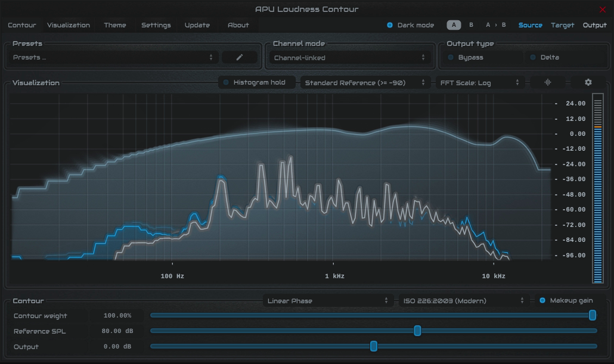Screen dimensions: 614x364
Task: Click Reference SPL value 80.00 dB
Action: click(117, 331)
